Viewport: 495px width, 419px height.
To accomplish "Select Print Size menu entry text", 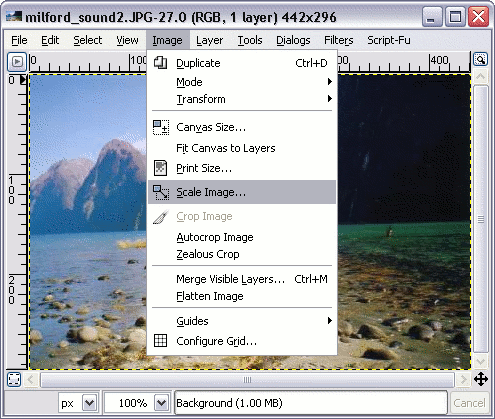I will 204,168.
